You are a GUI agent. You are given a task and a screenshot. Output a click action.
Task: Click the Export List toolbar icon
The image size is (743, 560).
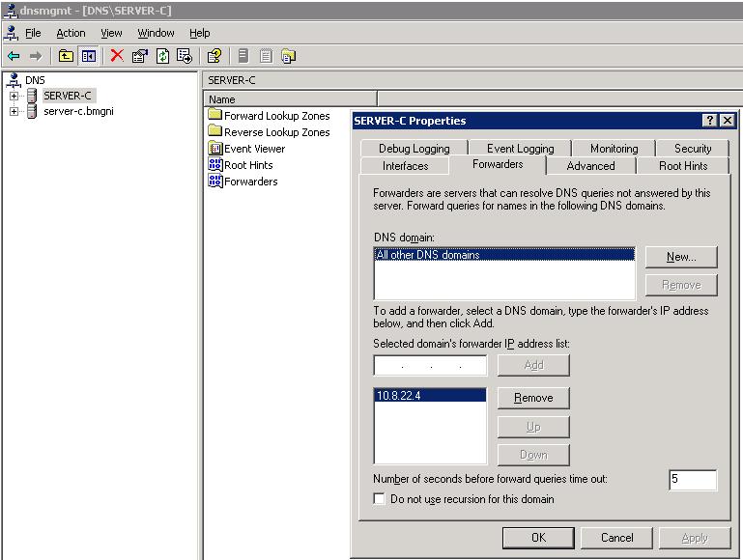[x=185, y=56]
